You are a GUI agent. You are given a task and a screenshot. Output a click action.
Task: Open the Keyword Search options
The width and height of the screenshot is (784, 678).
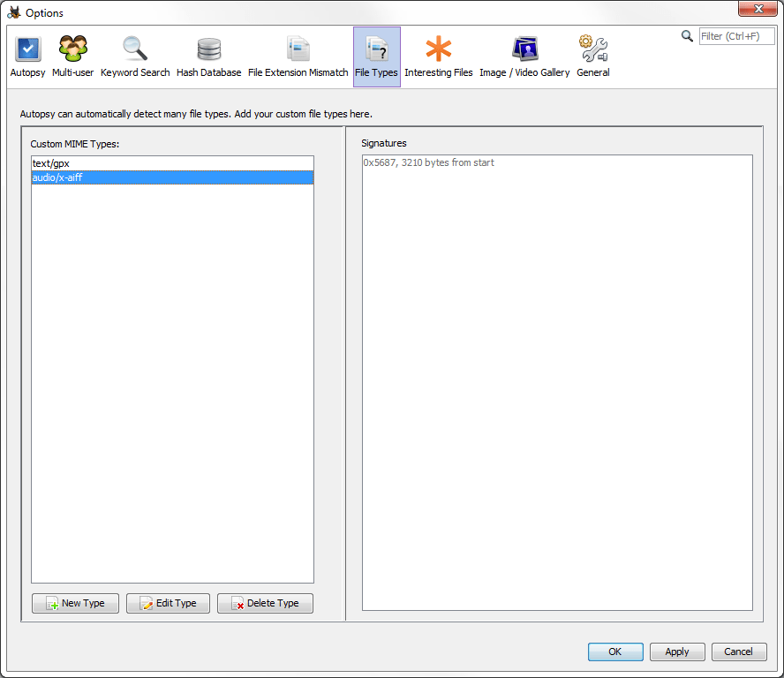click(135, 56)
